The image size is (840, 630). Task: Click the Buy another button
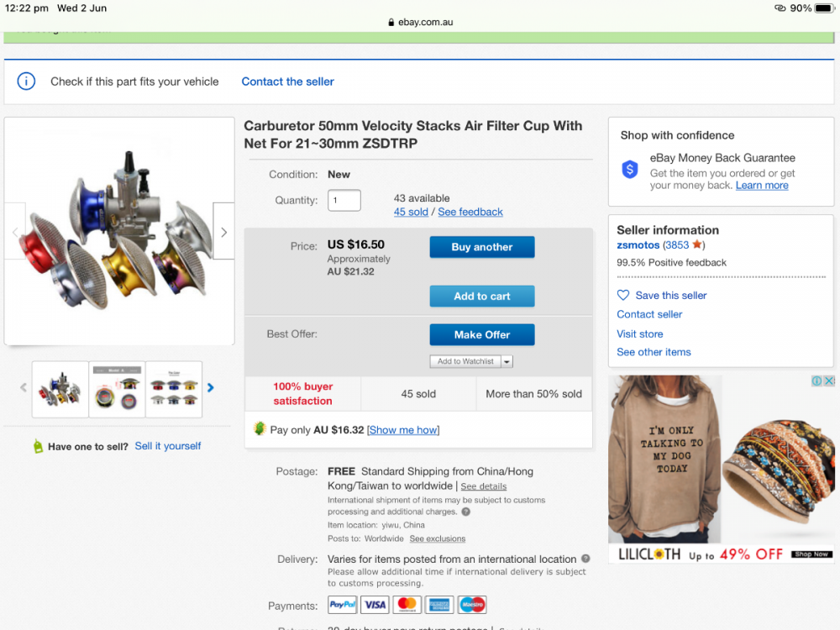(482, 247)
